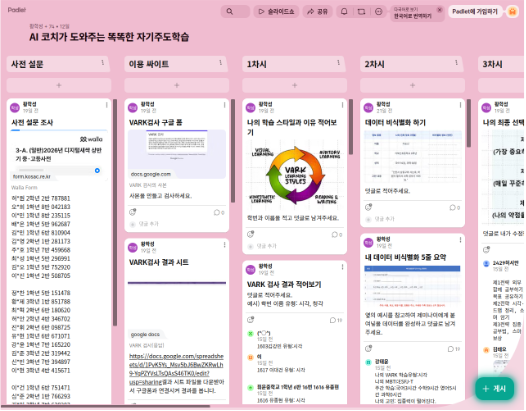The height and width of the screenshot is (411, 526).
Task: Open comments count on 나의 학습 스타일 post
Action: (x=337, y=235)
